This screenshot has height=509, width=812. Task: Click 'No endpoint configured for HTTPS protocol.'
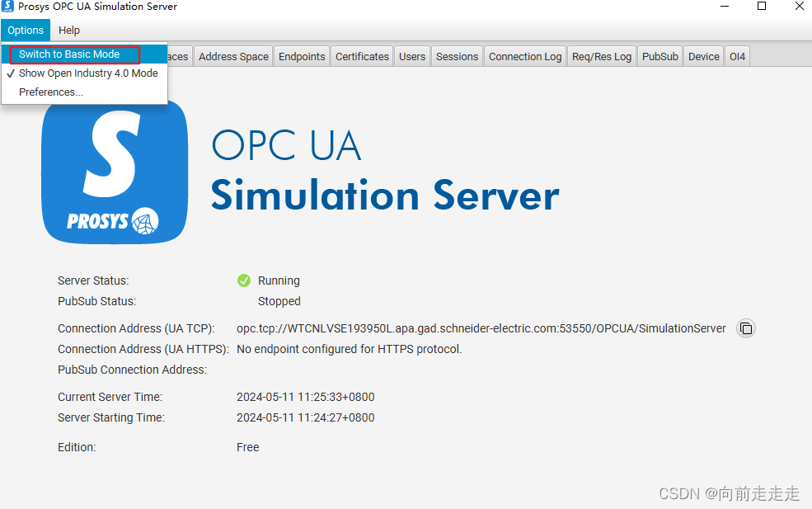click(349, 349)
